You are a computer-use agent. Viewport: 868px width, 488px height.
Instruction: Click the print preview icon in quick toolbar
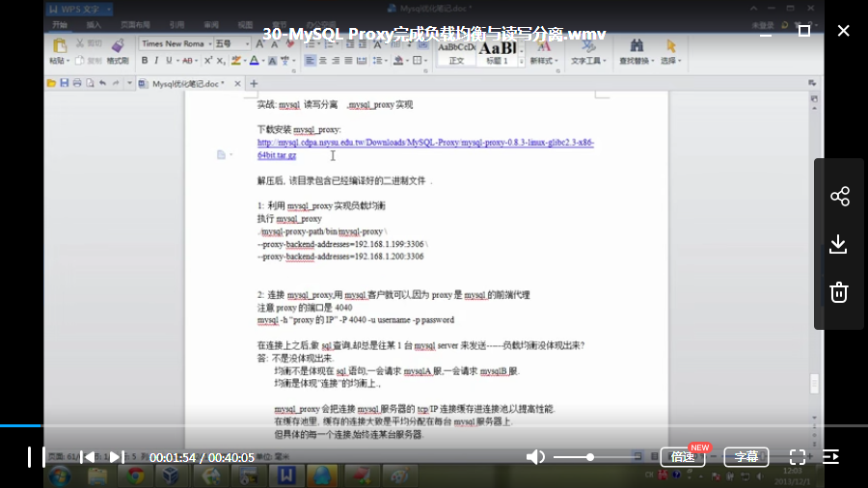click(90, 83)
